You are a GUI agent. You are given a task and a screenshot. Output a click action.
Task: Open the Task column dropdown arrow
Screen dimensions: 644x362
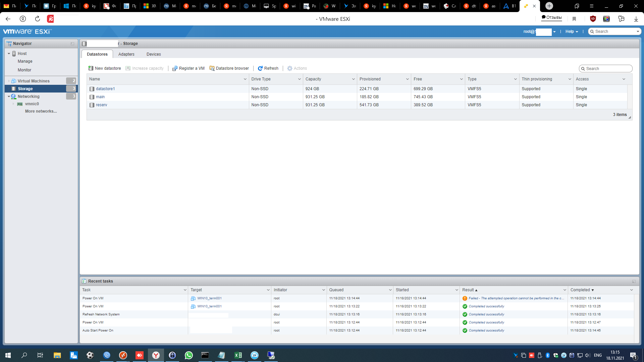[x=185, y=290]
